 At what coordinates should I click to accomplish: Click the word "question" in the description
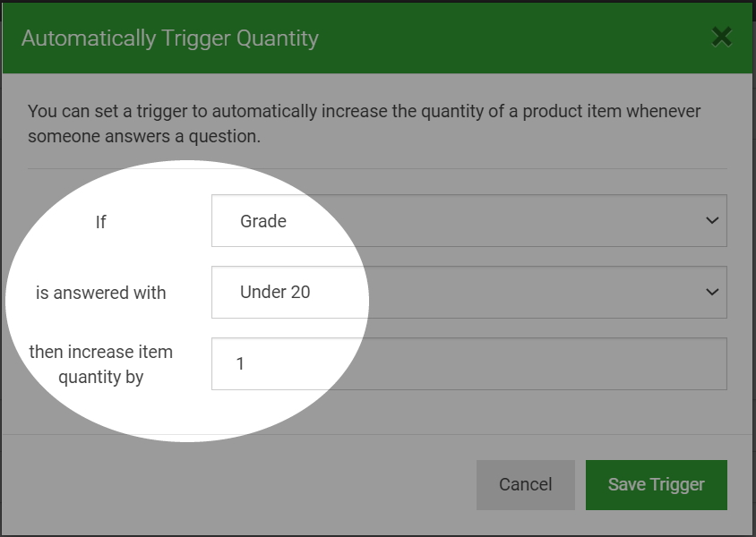click(224, 136)
